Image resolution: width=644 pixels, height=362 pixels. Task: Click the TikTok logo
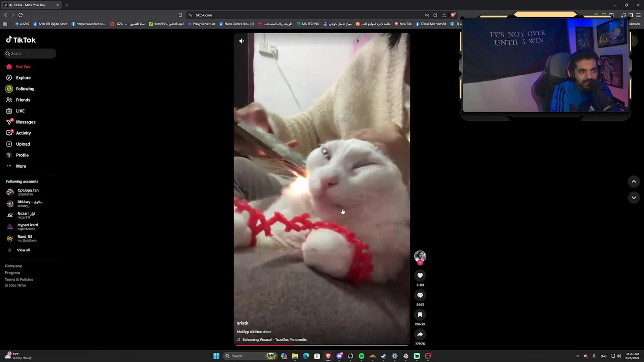click(x=21, y=40)
